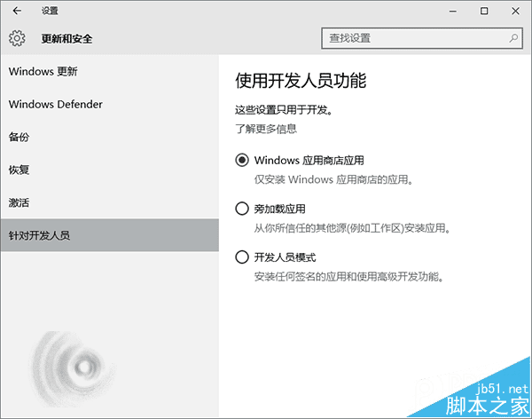Click the 设置 window title
The height and width of the screenshot is (419, 532).
pyautogui.click(x=50, y=11)
